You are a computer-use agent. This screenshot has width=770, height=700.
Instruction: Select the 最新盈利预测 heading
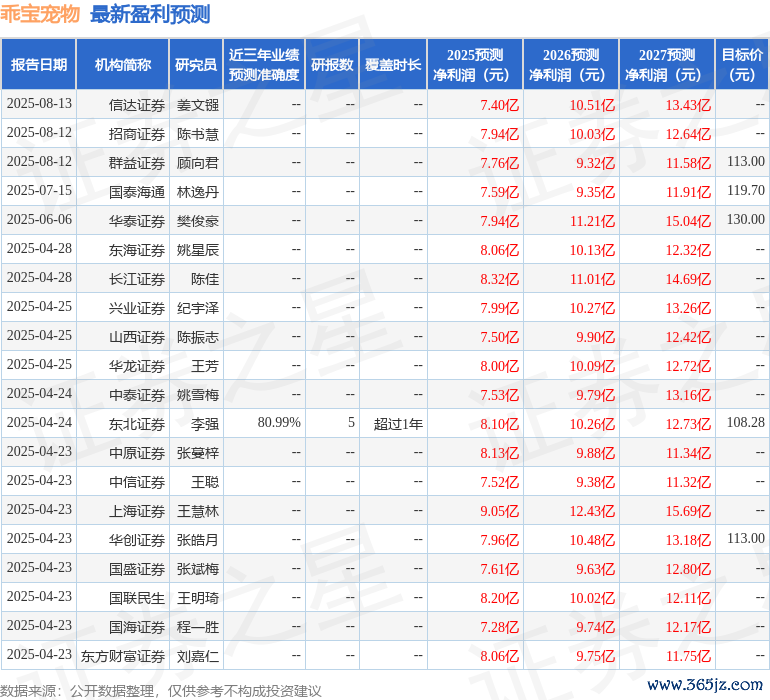[150, 14]
